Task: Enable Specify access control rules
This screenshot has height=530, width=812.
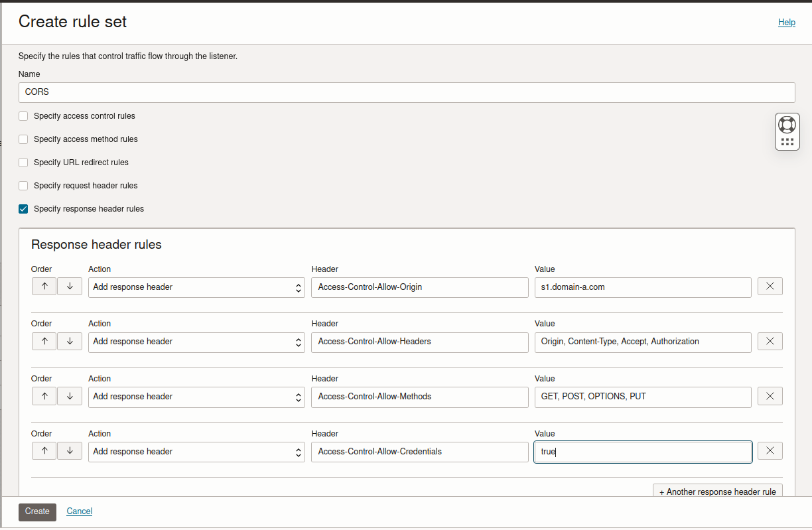Action: pos(23,116)
